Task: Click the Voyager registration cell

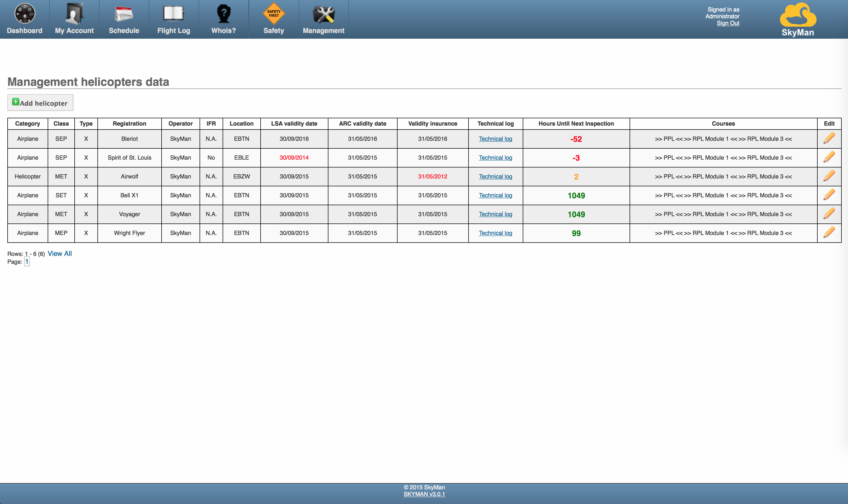Action: 129,214
